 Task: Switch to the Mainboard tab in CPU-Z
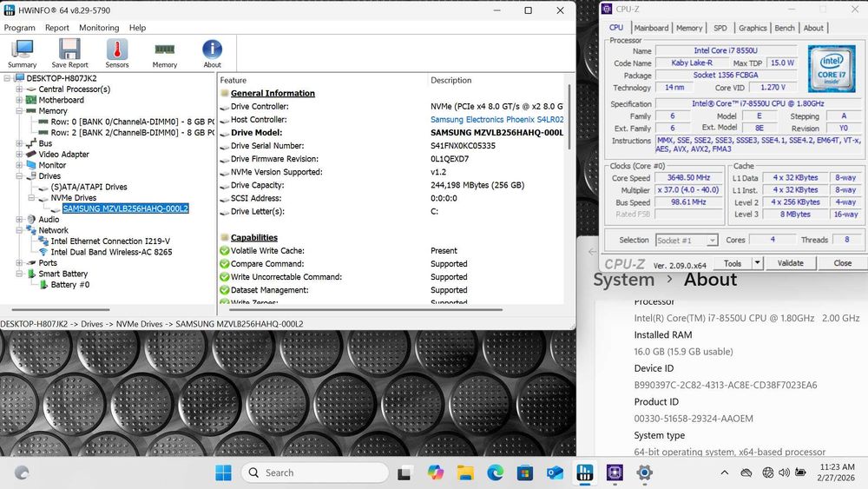click(651, 28)
